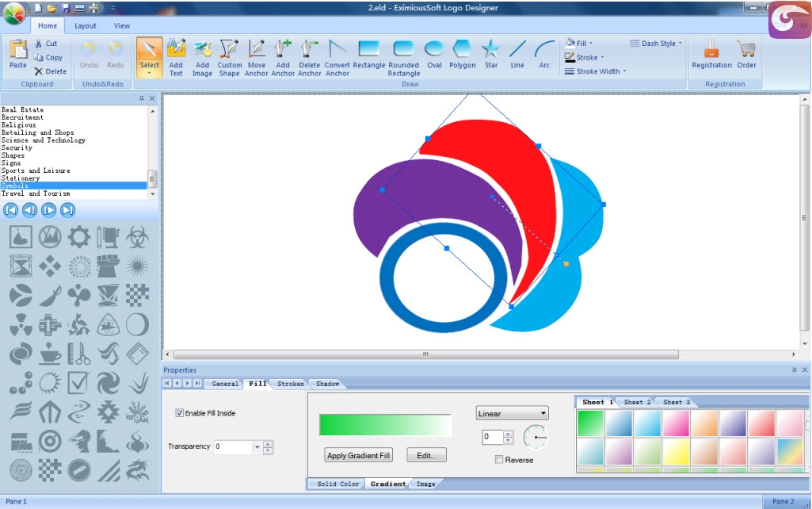Viewport: 812px width, 509px height.
Task: Click the Order shopping cart icon
Action: (x=746, y=55)
